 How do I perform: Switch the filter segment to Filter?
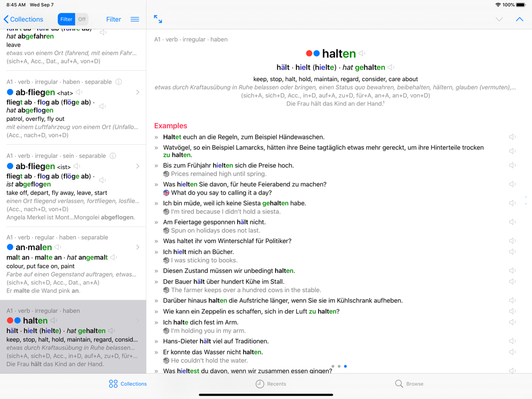coord(66,19)
